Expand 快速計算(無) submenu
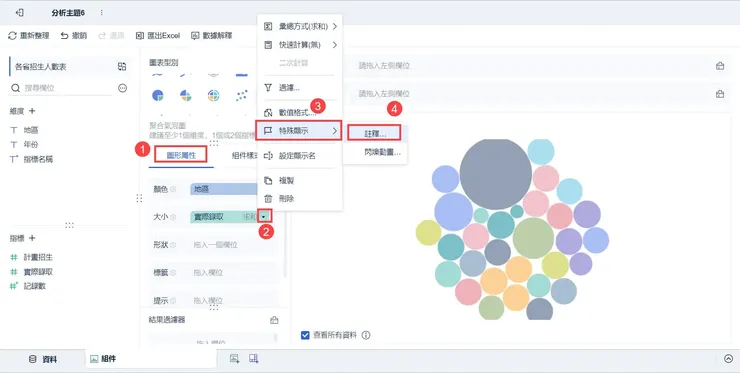 [300, 45]
